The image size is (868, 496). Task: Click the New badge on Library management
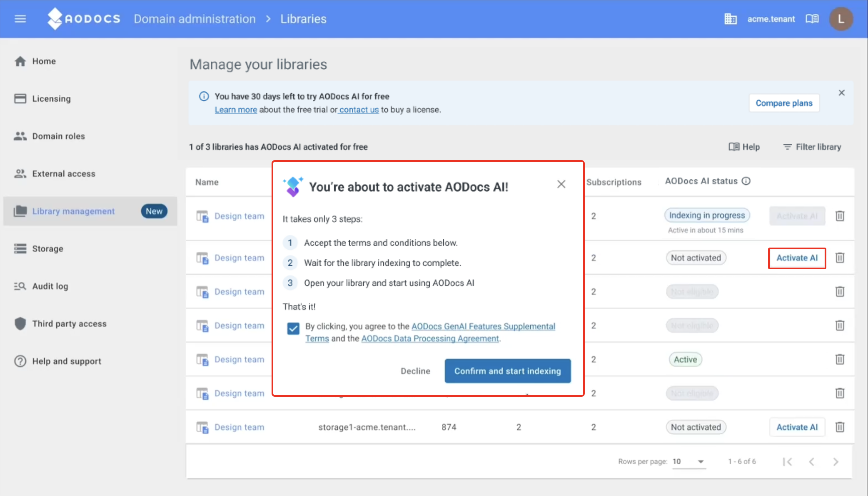tap(154, 211)
